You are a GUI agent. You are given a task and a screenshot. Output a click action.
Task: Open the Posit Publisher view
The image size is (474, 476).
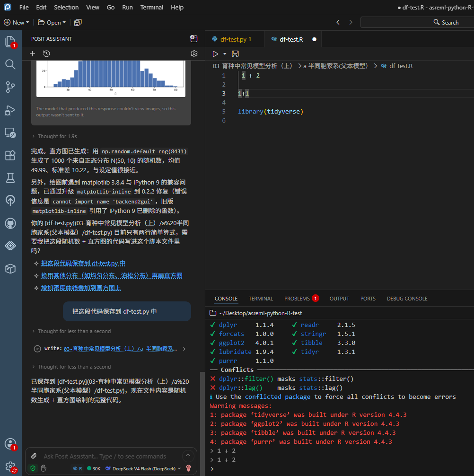click(x=10, y=201)
